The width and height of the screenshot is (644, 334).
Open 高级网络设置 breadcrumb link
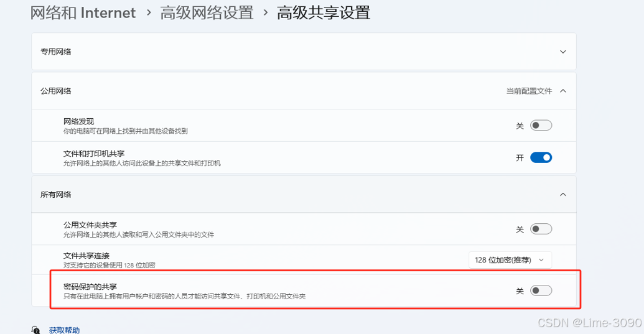tap(207, 13)
